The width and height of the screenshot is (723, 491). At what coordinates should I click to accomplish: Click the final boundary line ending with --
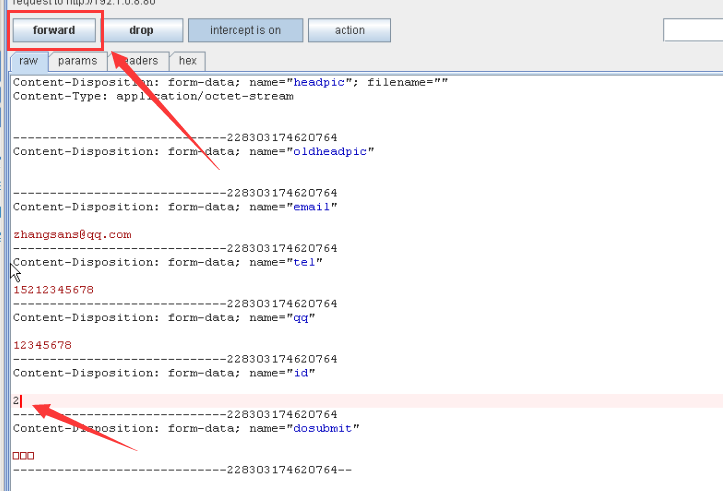point(183,470)
